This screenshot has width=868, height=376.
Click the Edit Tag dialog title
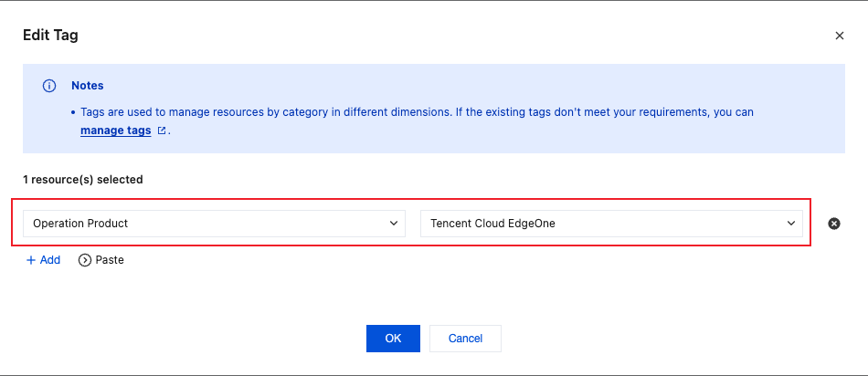[x=50, y=36]
